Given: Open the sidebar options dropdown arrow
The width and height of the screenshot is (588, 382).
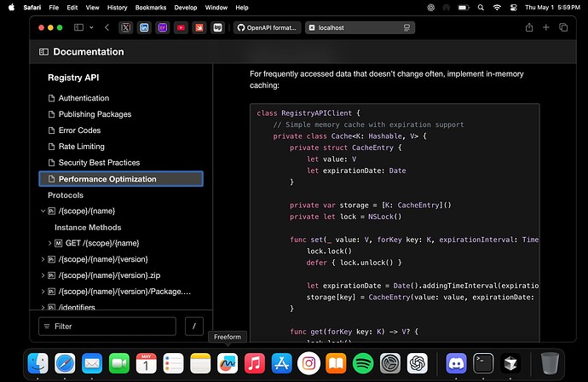Looking at the screenshot, I should pyautogui.click(x=91, y=27).
